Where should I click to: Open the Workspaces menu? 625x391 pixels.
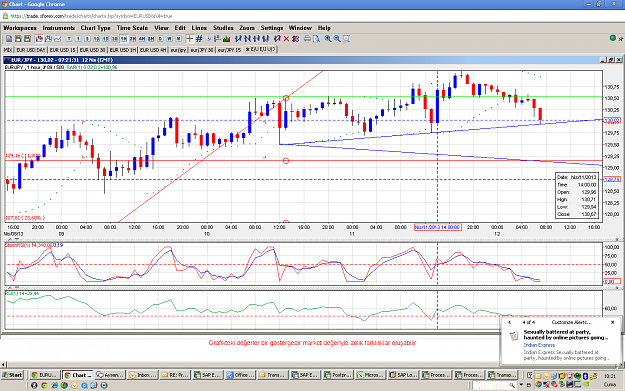pyautogui.click(x=20, y=28)
